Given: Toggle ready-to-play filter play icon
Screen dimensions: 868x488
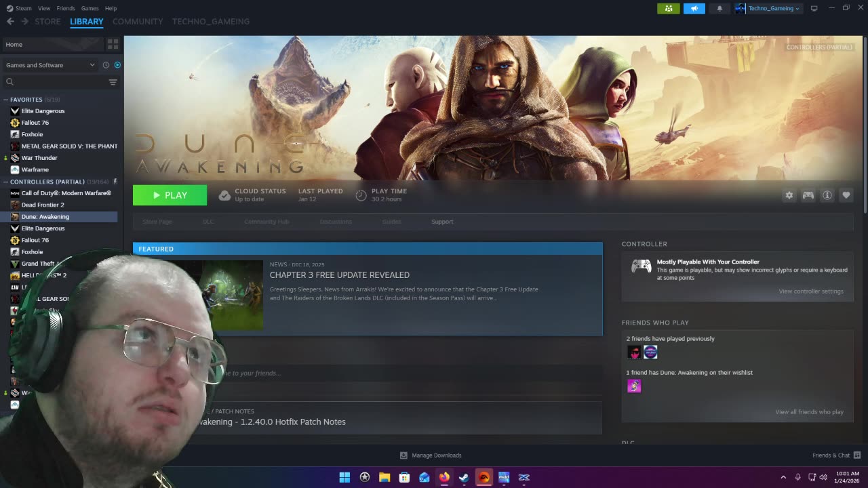Looking at the screenshot, I should 117,65.
